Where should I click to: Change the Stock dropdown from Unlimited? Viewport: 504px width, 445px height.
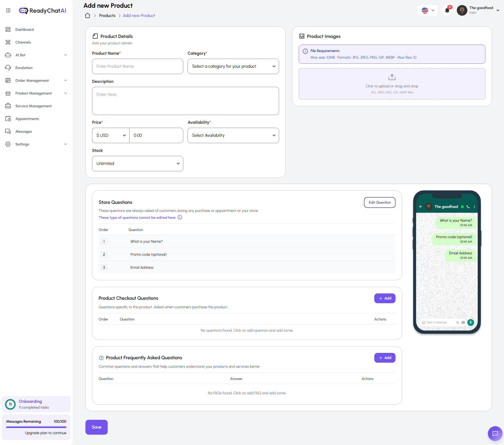137,163
